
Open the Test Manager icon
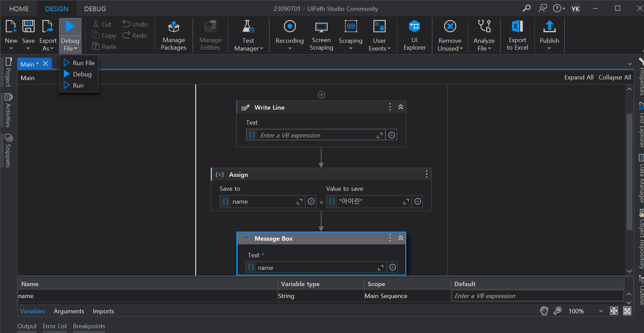pyautogui.click(x=248, y=26)
